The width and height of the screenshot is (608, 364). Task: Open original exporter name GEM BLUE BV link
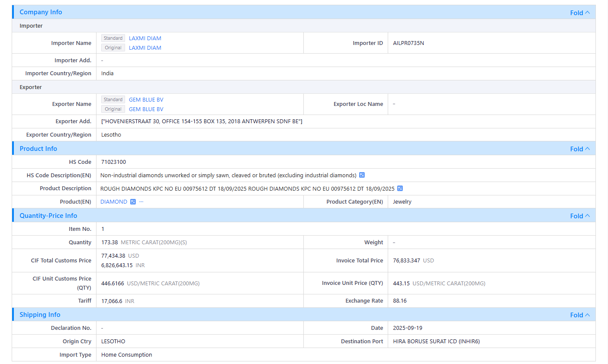tap(146, 109)
